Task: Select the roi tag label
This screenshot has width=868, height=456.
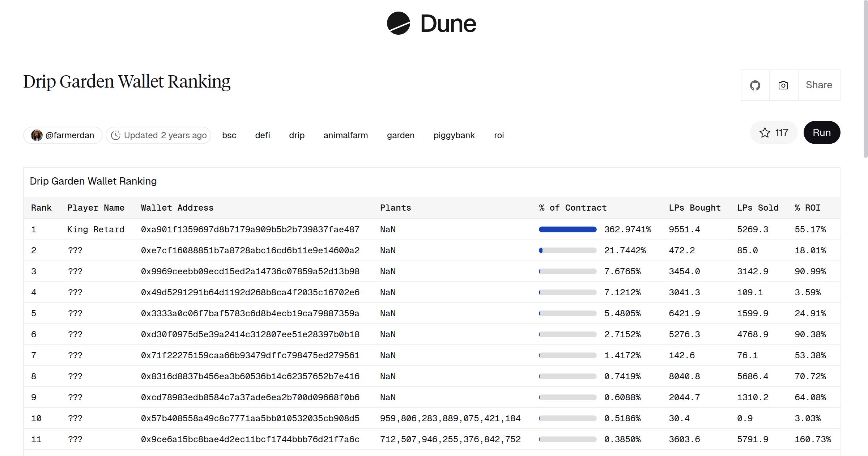Action: point(499,135)
